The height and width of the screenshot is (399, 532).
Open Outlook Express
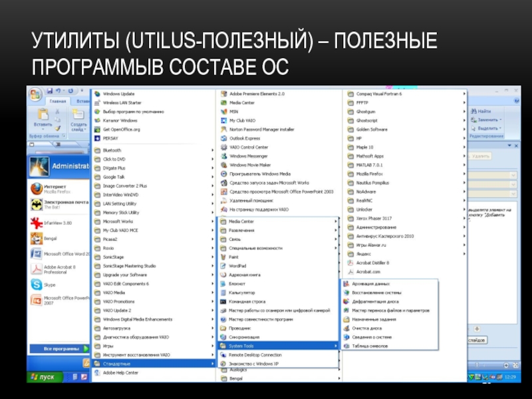coord(245,138)
